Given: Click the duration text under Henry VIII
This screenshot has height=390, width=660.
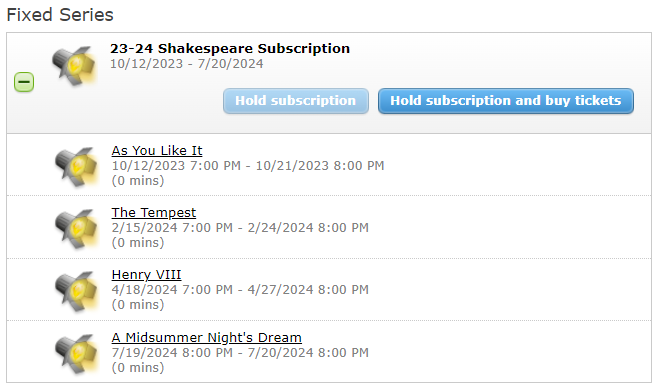Looking at the screenshot, I should coord(138,305).
